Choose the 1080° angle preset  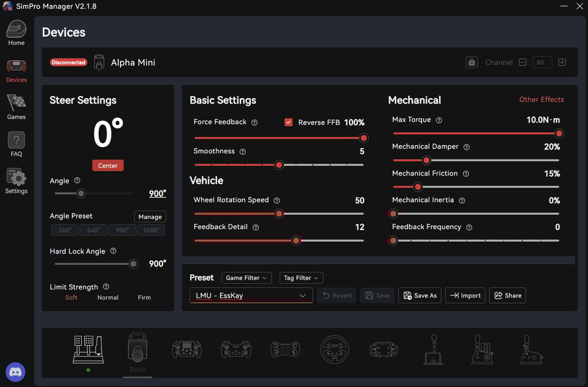(151, 230)
